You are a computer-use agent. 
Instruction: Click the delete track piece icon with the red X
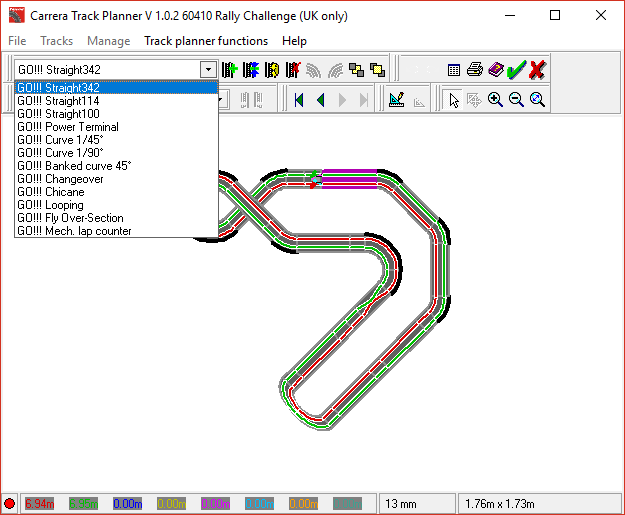pyautogui.click(x=293, y=70)
